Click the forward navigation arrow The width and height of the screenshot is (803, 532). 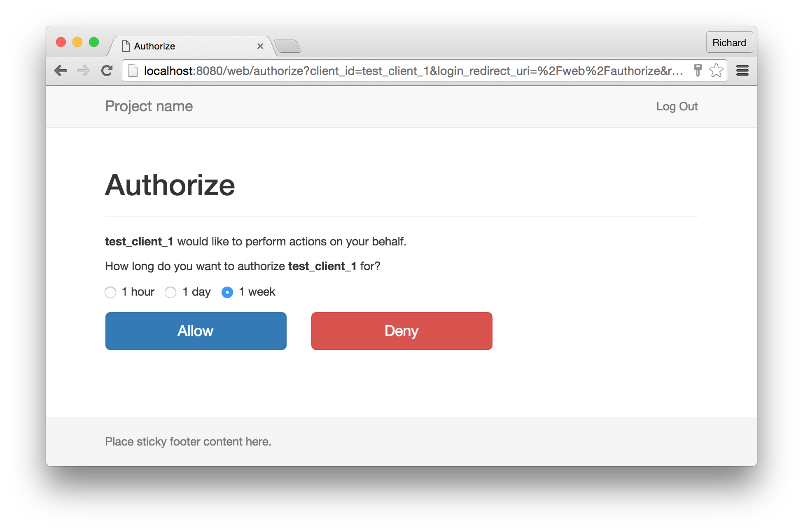click(x=83, y=70)
